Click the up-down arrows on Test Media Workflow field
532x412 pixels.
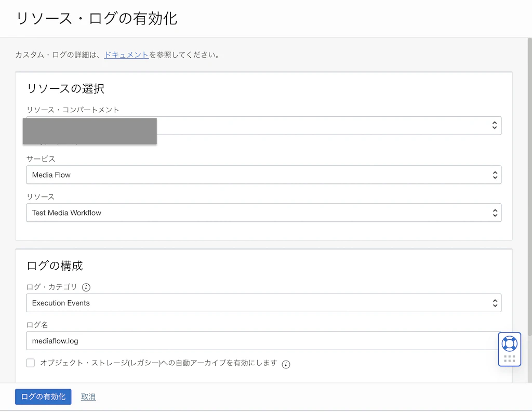(x=495, y=213)
